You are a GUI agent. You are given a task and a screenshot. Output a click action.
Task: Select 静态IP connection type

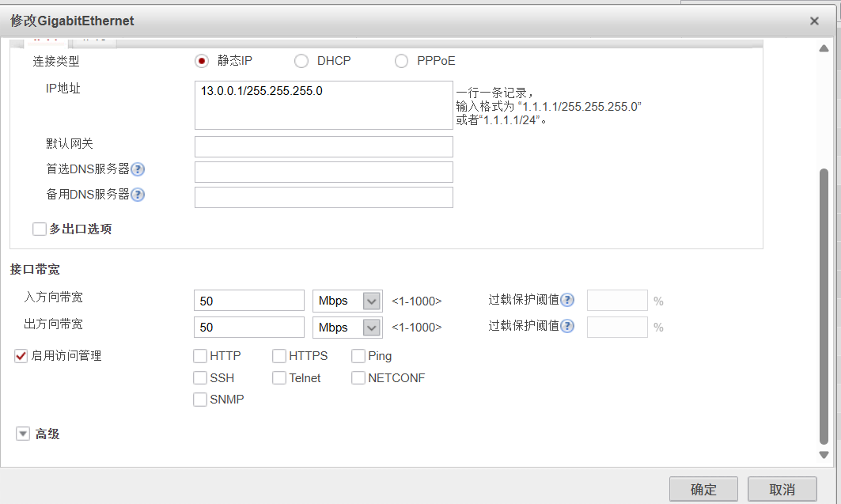(202, 61)
